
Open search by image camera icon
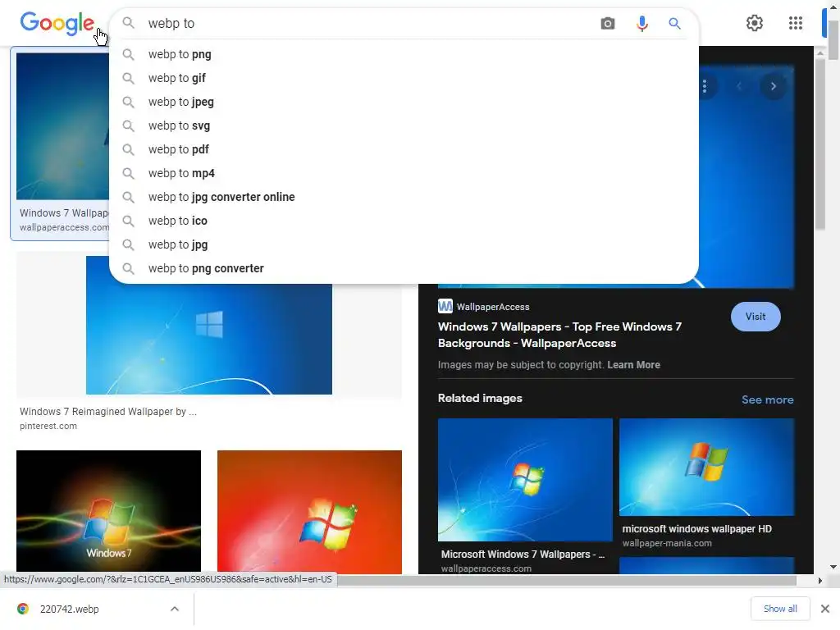pyautogui.click(x=608, y=24)
